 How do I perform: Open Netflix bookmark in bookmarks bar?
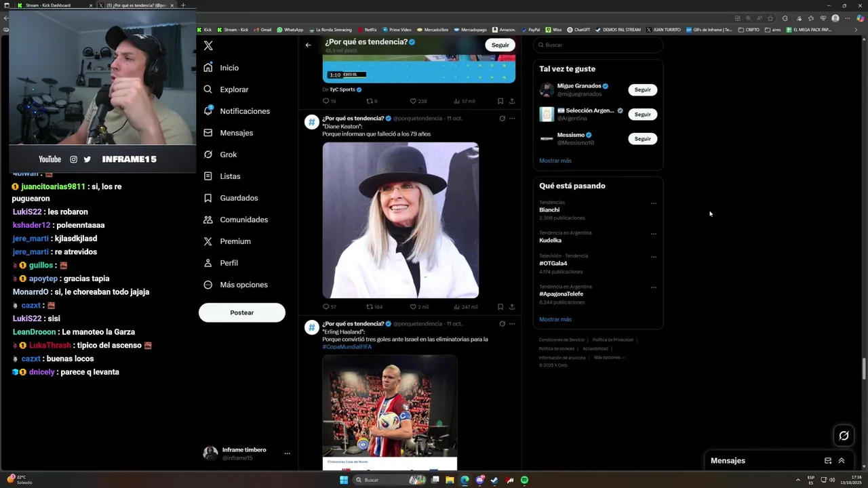367,30
